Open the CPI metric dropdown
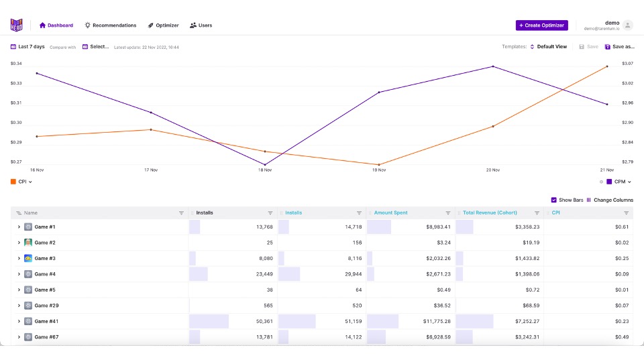Screen dimensions: 644x362 click(25, 182)
